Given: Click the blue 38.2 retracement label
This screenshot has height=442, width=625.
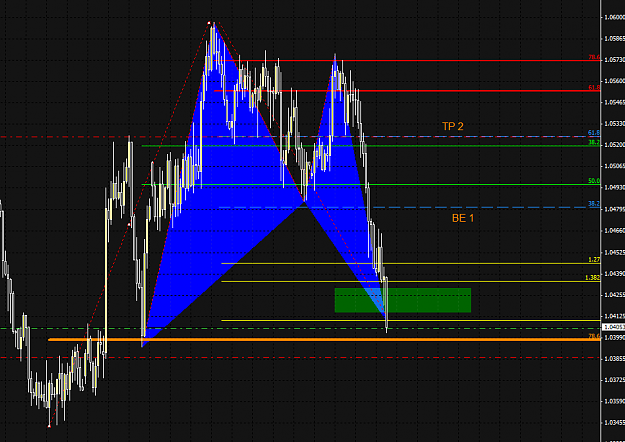Looking at the screenshot, I should click(x=594, y=204).
